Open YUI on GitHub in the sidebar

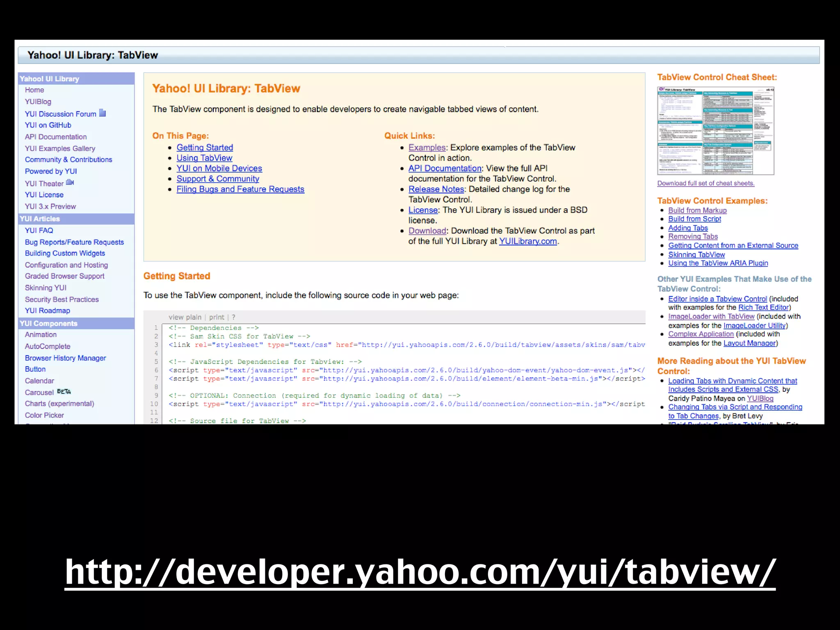click(48, 125)
